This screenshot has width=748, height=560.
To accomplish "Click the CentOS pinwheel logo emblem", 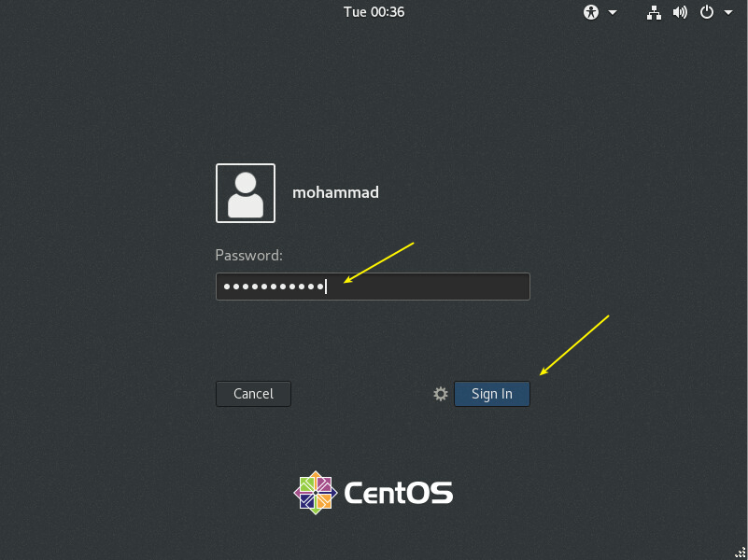I will tap(315, 492).
